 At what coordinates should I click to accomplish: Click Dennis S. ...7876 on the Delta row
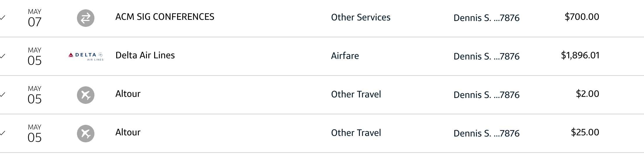[x=486, y=56]
